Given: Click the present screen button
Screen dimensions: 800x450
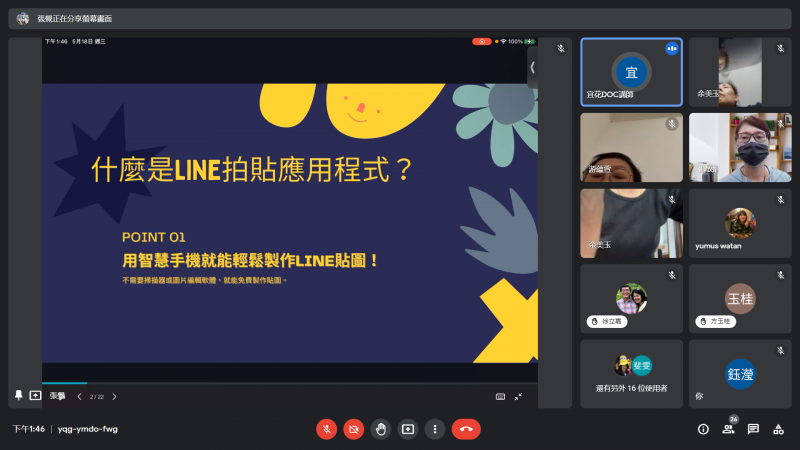Looking at the screenshot, I should coord(408,429).
